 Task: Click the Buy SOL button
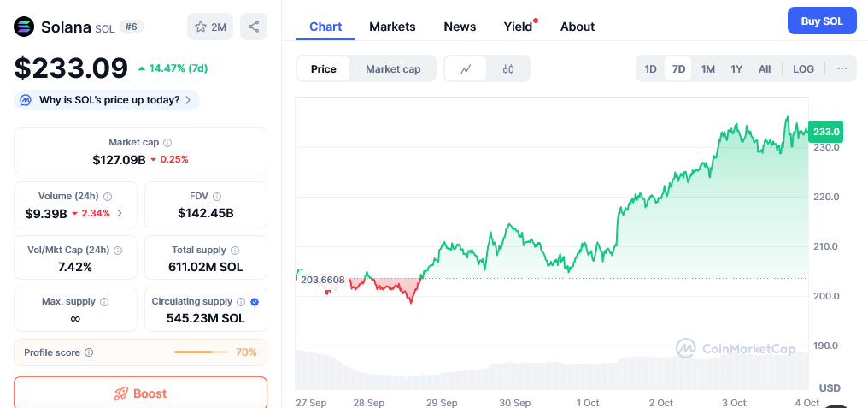[821, 21]
